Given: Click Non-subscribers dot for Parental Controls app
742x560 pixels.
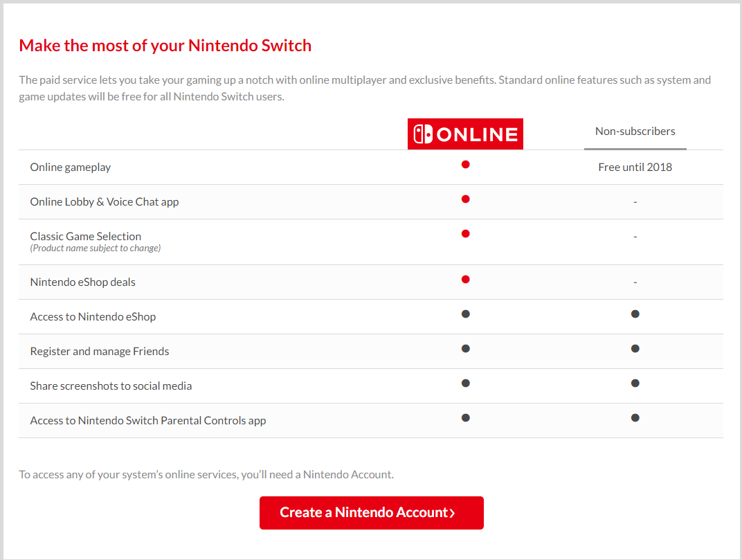Looking at the screenshot, I should click(635, 418).
